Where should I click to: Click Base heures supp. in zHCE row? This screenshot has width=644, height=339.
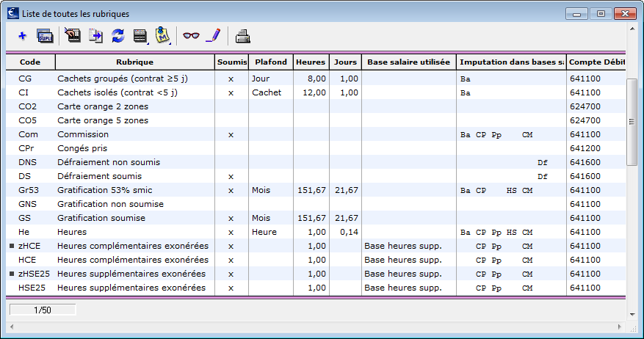tap(403, 246)
